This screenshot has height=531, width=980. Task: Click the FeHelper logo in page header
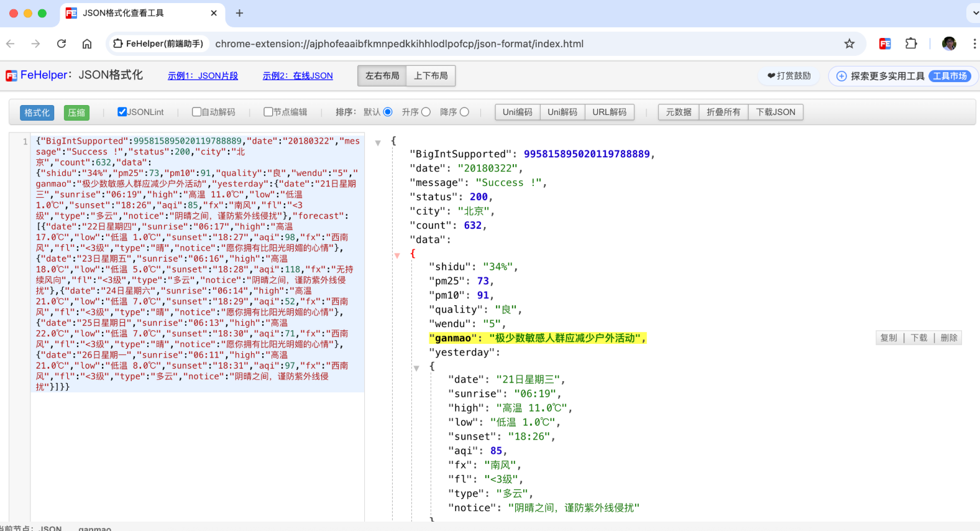[12, 76]
